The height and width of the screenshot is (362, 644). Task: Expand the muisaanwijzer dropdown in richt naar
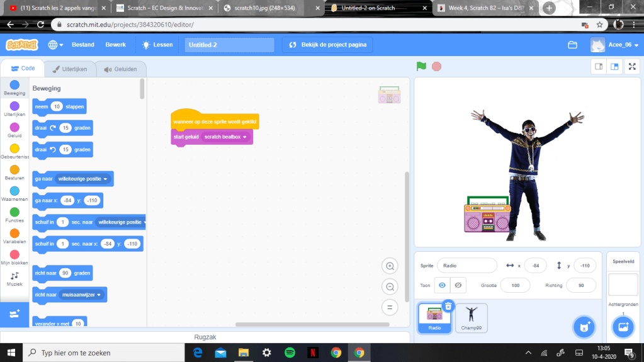[99, 295]
